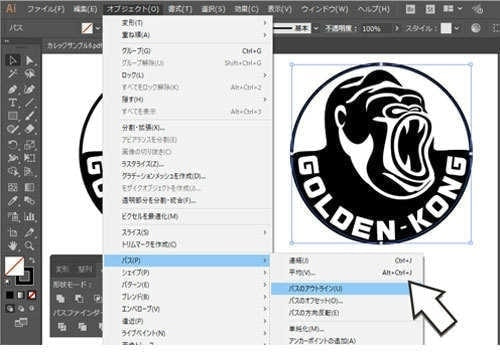The image size is (500, 360).
Task: Switch to the 変形 panel tab
Action: (62, 269)
